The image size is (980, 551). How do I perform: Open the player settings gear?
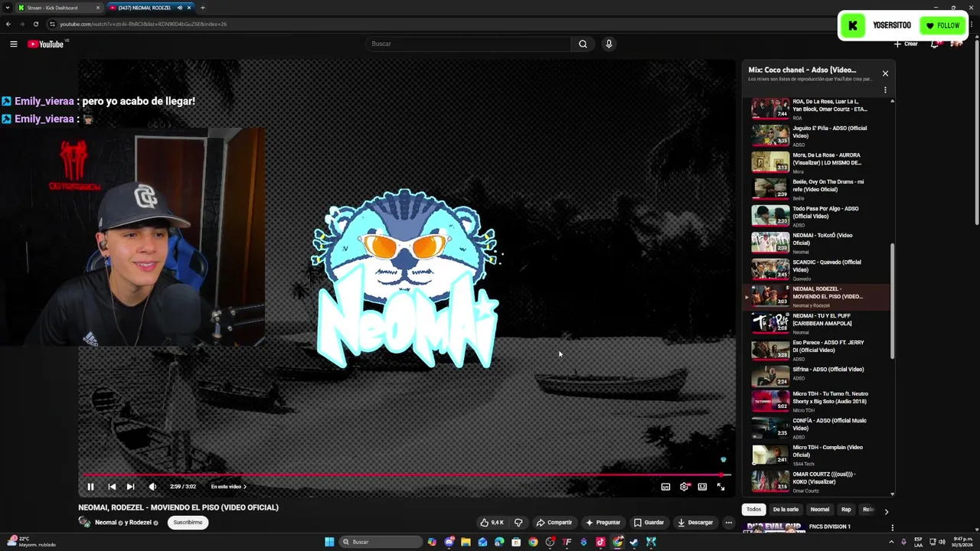(x=684, y=487)
